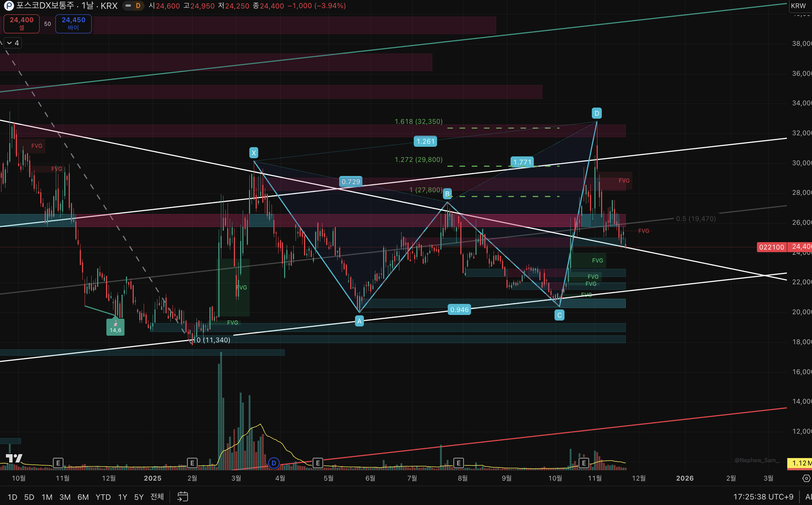Click the POSCO DX symbol logo icon

click(x=9, y=6)
